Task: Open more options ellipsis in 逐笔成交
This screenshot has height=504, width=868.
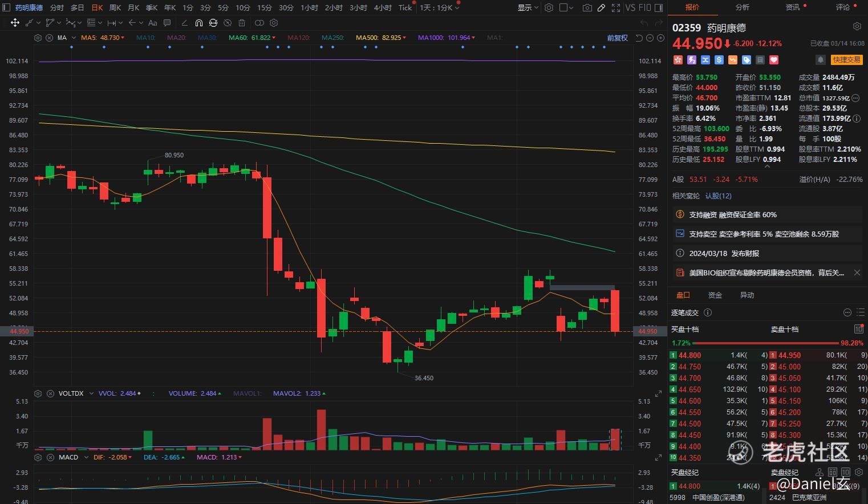Action: point(847,312)
